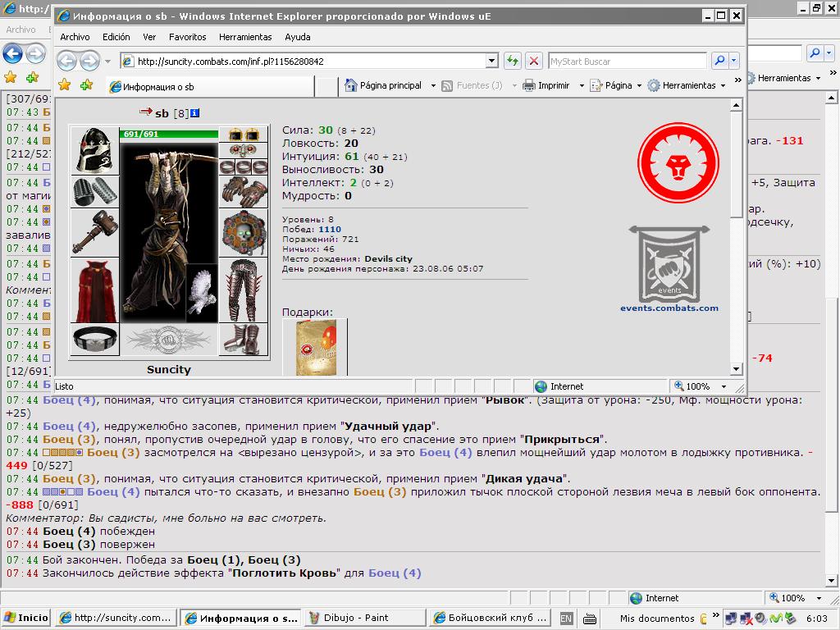840x630 pixels.
Task: Click the Add to favorites star-plus icon
Action: pos(86,85)
